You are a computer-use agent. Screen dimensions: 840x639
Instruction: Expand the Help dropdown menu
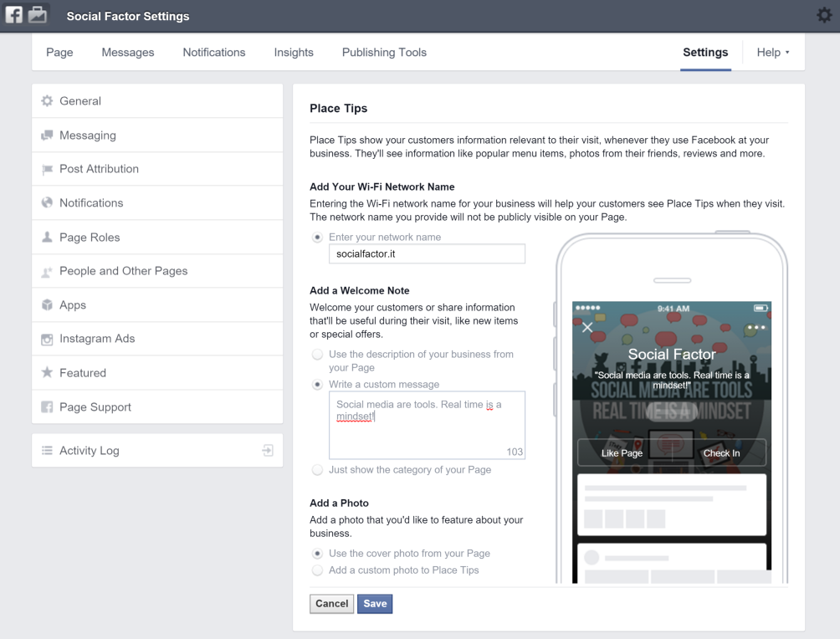tap(773, 53)
